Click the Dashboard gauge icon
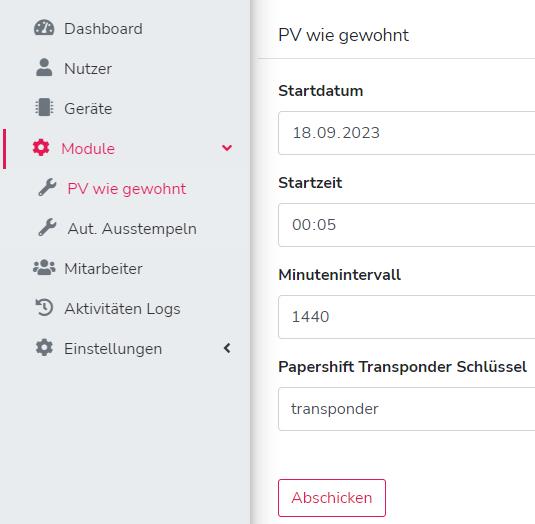535x524 pixels. tap(44, 28)
